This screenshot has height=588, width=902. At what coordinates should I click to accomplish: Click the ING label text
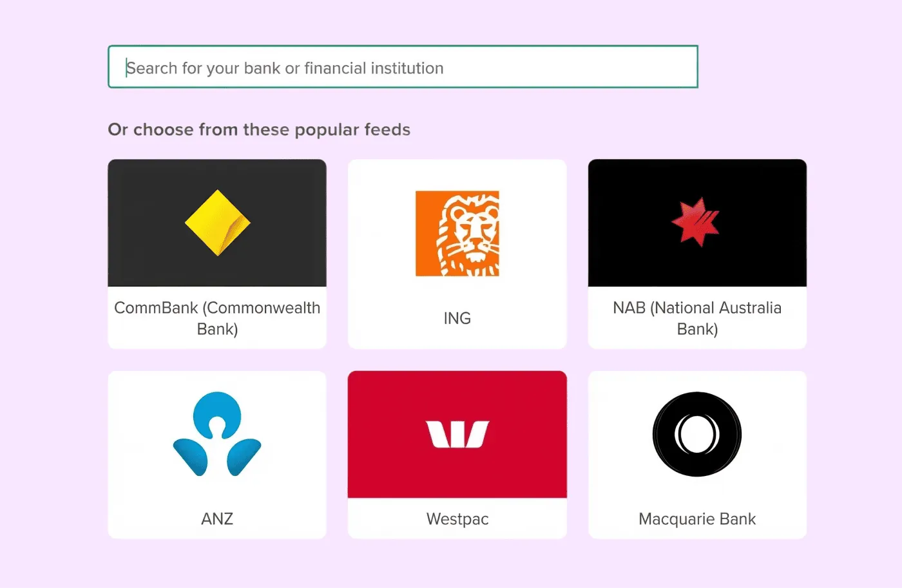457,318
